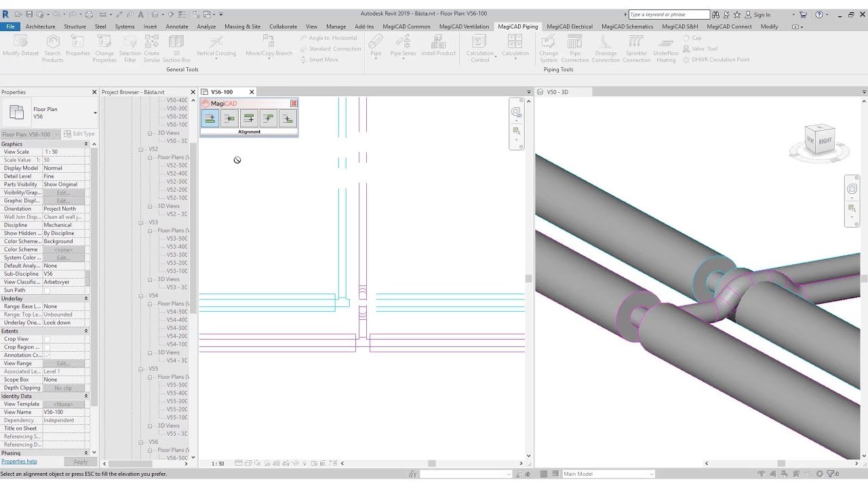This screenshot has height=488, width=868.
Task: Close the Project Browser panel
Action: click(x=191, y=91)
